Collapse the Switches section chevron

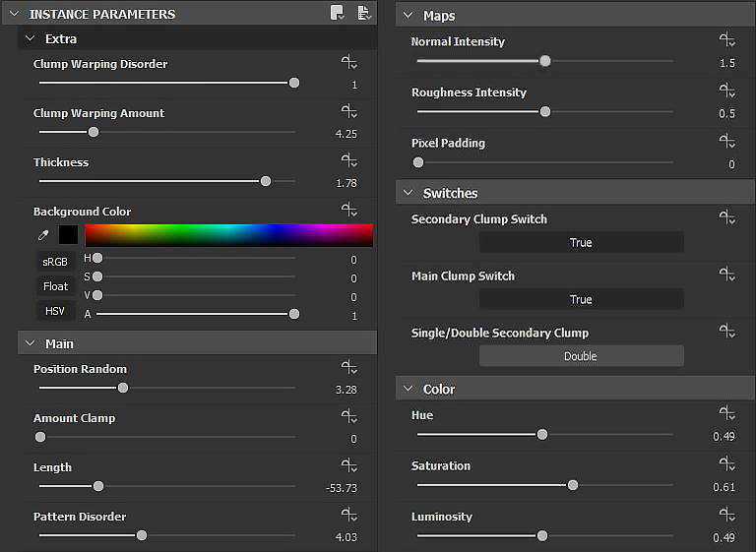point(409,193)
